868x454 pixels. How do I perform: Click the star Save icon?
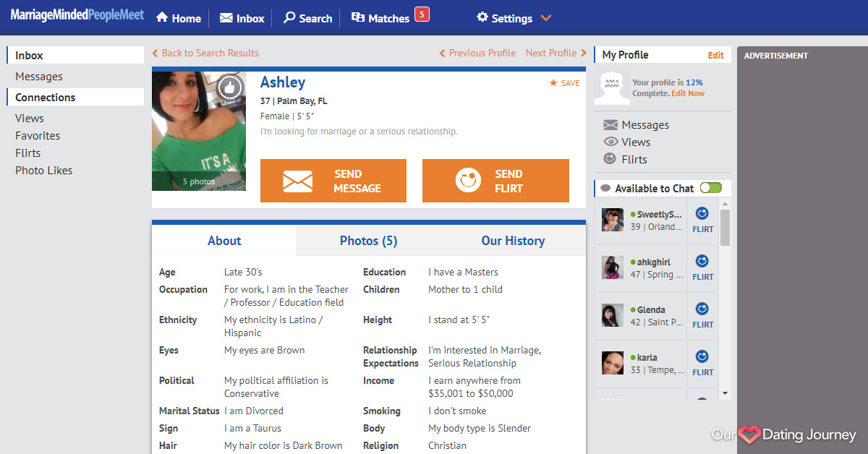click(x=553, y=83)
